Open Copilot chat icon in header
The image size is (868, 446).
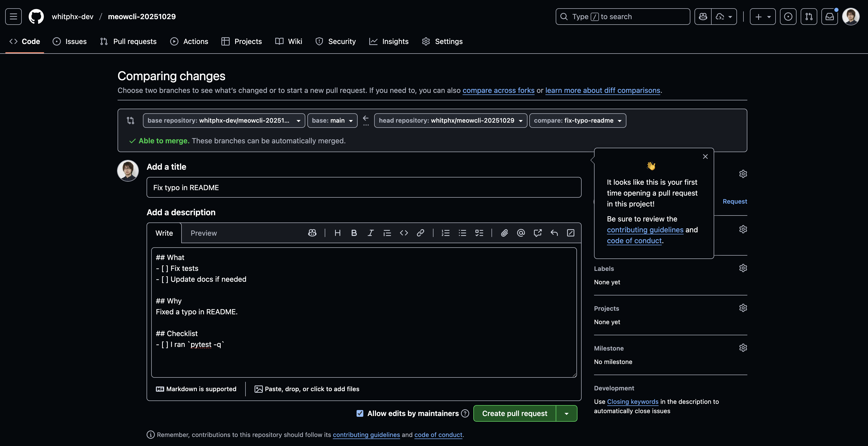click(x=703, y=17)
